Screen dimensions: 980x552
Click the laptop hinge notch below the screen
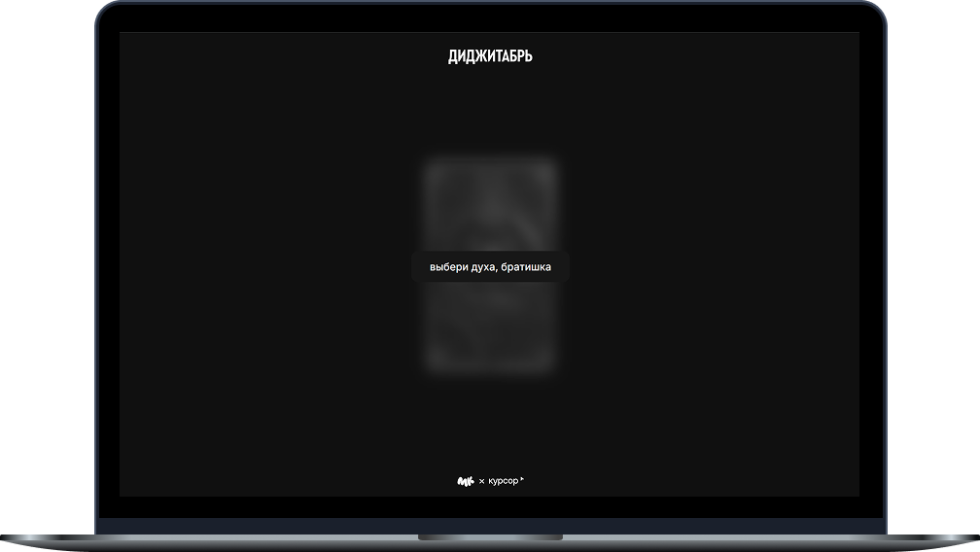click(x=490, y=536)
